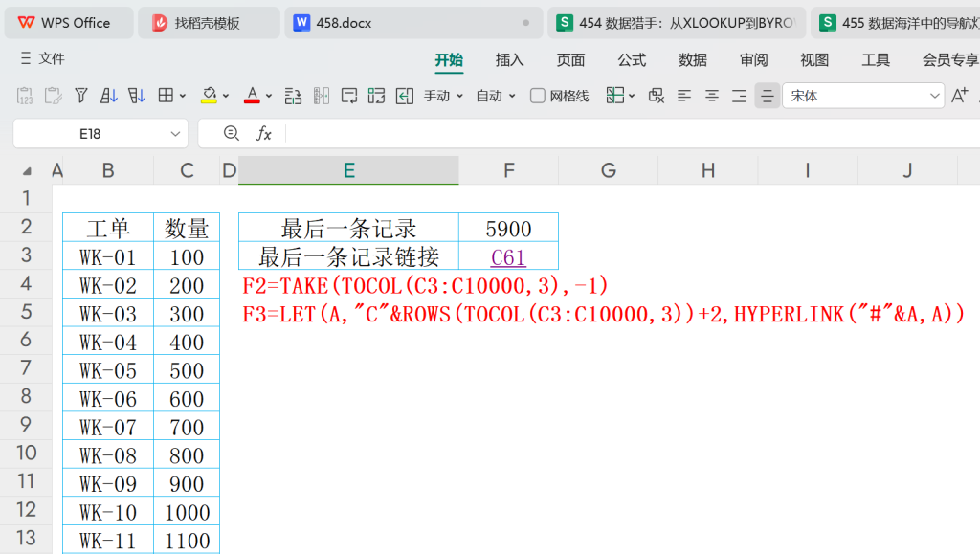Viewport: 980px width, 554px height.
Task: Select row 5 header
Action: 26,312
